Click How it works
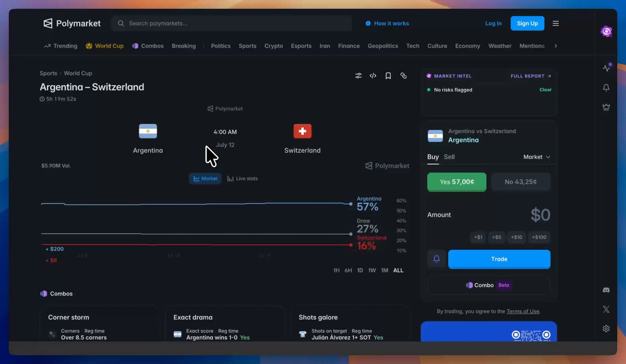Viewport: 626px width, 364px height. tap(387, 23)
